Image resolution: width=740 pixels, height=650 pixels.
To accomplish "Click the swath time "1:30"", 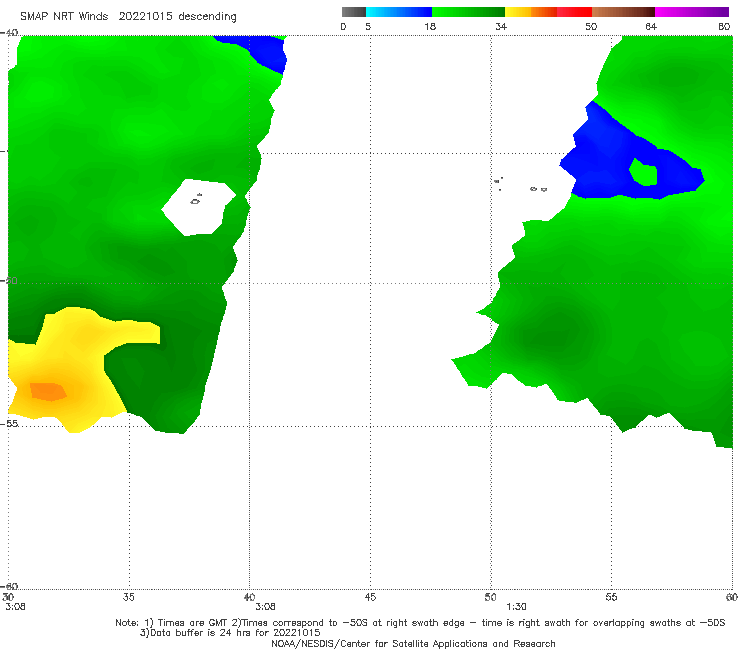I will (516, 607).
